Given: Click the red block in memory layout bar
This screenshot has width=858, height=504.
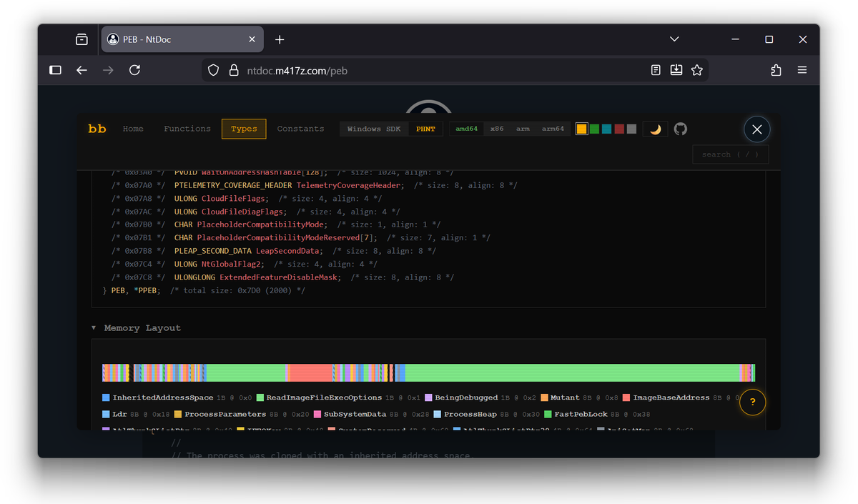Looking at the screenshot, I should click(x=311, y=372).
